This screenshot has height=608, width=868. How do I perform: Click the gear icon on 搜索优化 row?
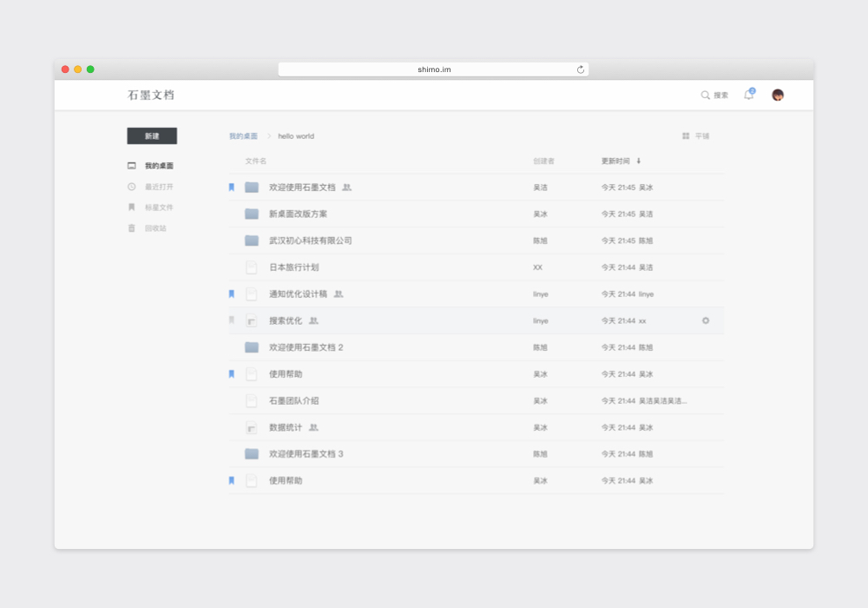click(x=706, y=321)
